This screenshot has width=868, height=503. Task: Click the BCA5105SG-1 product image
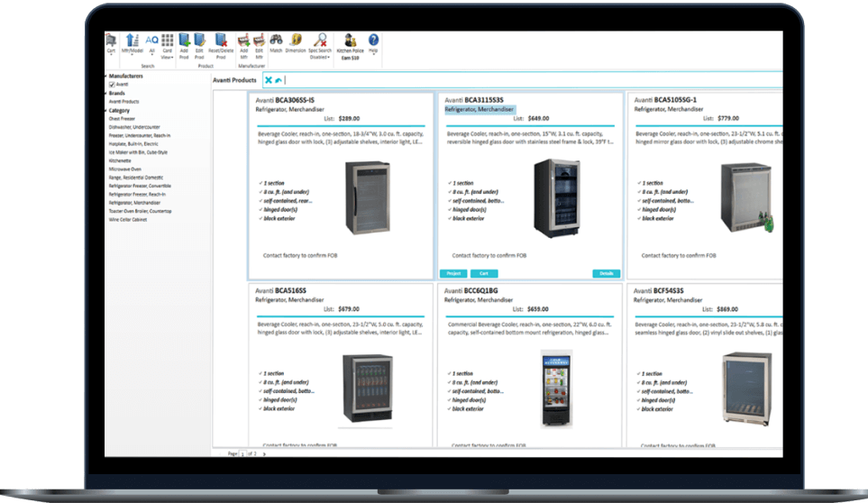click(746, 198)
